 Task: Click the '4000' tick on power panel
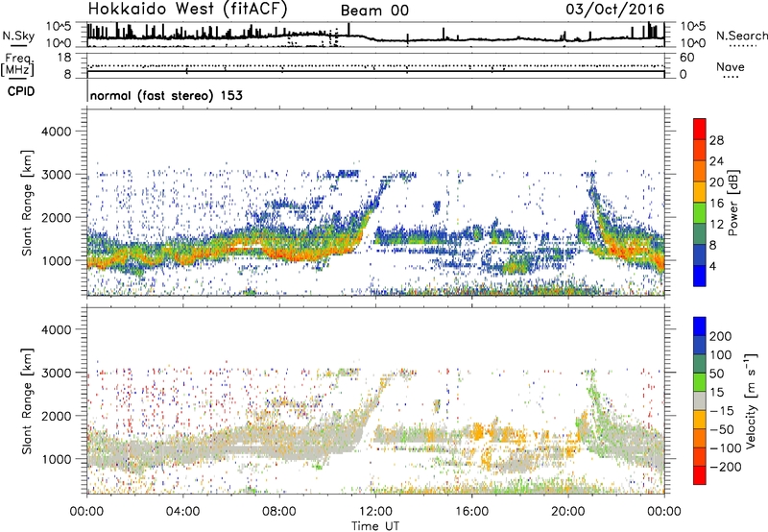[x=56, y=132]
